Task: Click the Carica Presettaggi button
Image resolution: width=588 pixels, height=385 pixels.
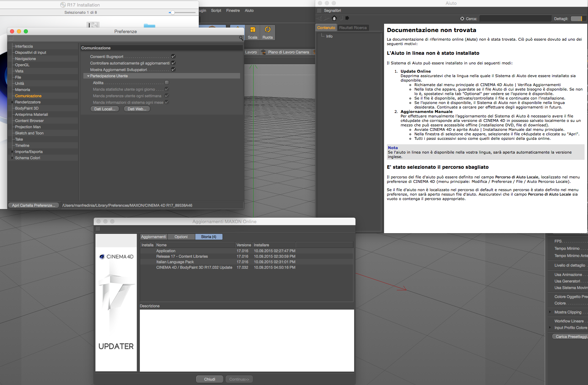Action: coord(570,336)
